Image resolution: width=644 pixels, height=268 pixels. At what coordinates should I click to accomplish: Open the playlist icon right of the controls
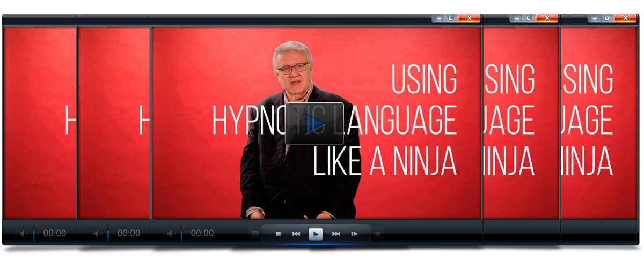click(x=378, y=234)
